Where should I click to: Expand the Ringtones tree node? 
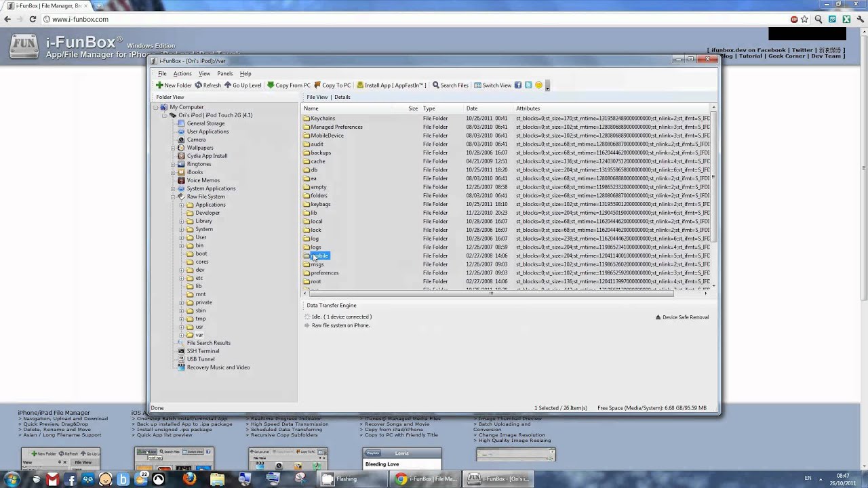(x=173, y=164)
